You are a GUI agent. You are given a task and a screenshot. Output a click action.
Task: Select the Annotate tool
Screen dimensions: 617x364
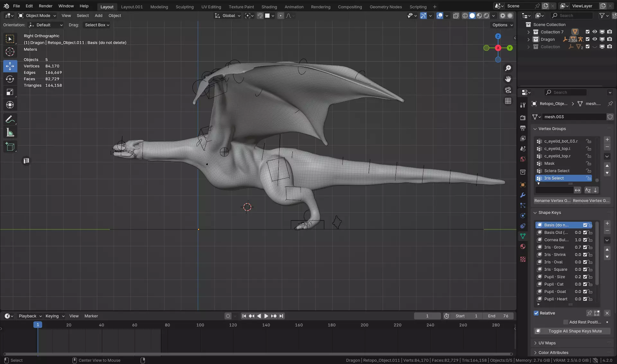[x=10, y=120]
